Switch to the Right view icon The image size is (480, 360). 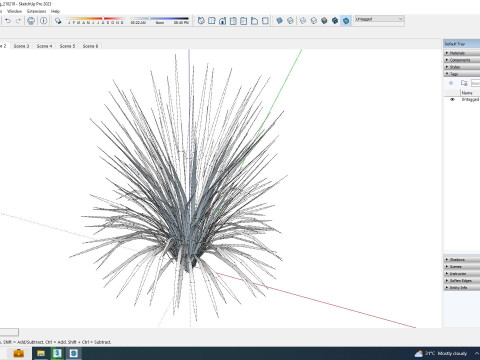(233, 21)
